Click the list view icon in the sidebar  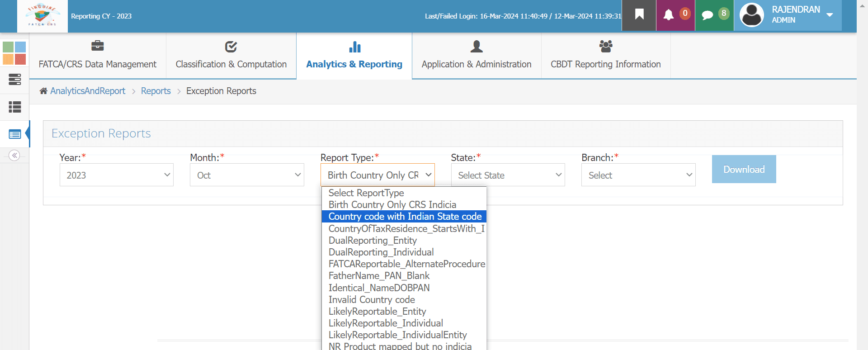click(x=14, y=107)
